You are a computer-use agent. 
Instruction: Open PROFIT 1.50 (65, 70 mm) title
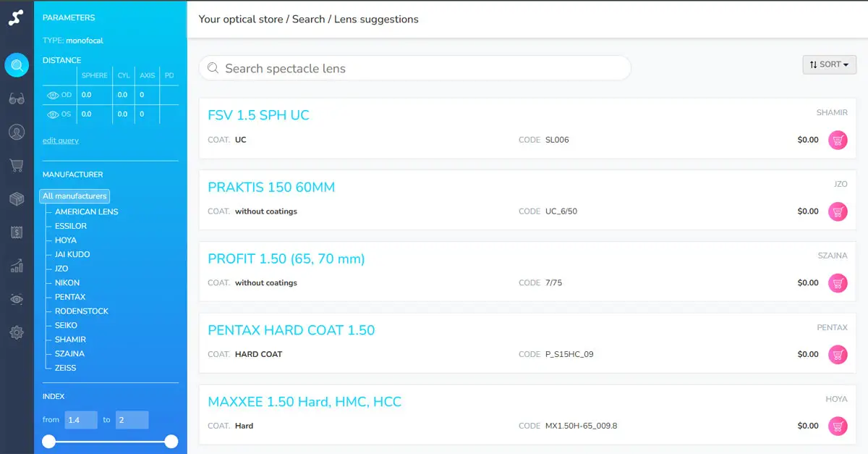click(x=286, y=258)
